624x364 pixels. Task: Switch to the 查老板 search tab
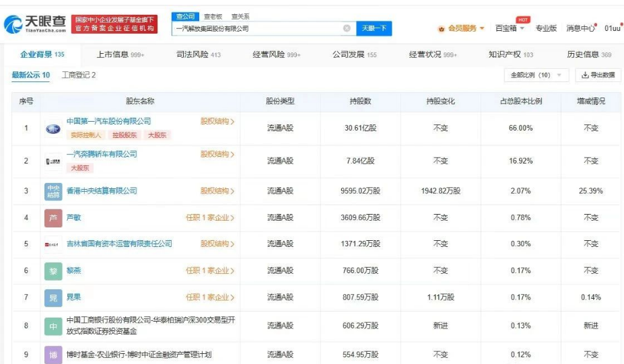[213, 16]
